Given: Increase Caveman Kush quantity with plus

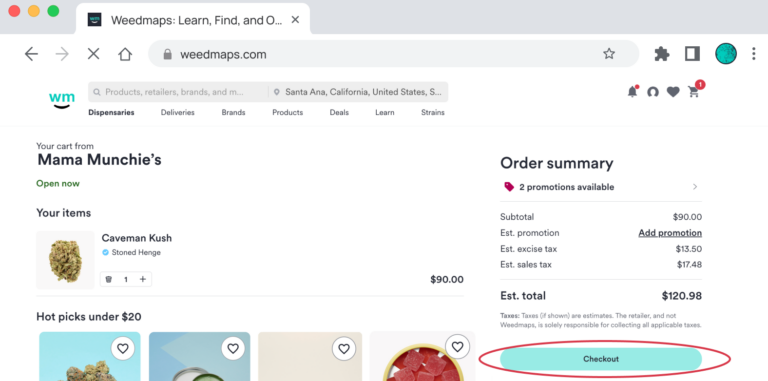Looking at the screenshot, I should [143, 279].
